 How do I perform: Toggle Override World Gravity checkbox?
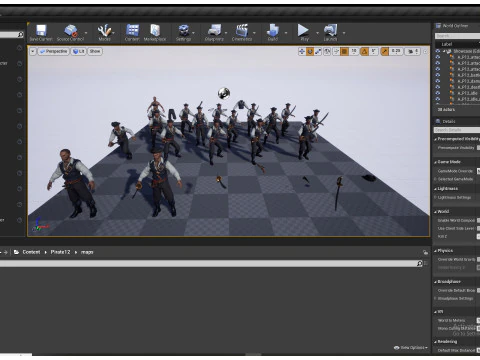click(478, 259)
